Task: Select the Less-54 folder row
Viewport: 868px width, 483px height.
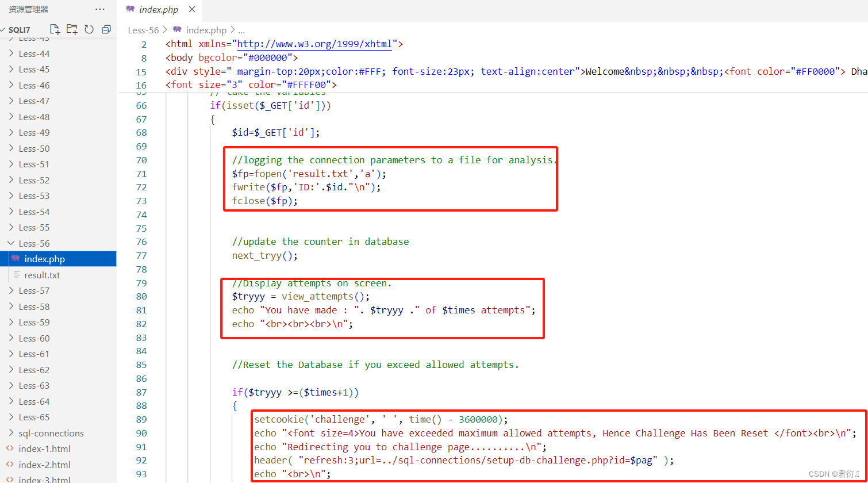Action: tap(58, 212)
